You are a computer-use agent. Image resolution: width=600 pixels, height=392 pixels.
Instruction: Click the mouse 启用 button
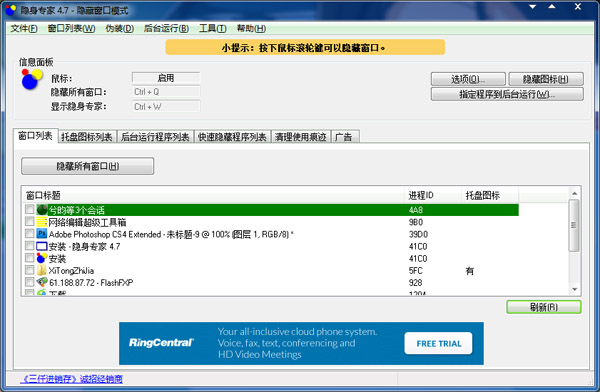[166, 78]
